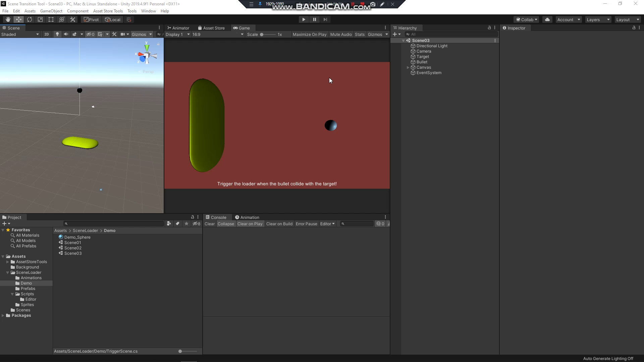The image size is (644, 362).
Task: Toggle scene grid visibility icon
Action: tap(100, 34)
